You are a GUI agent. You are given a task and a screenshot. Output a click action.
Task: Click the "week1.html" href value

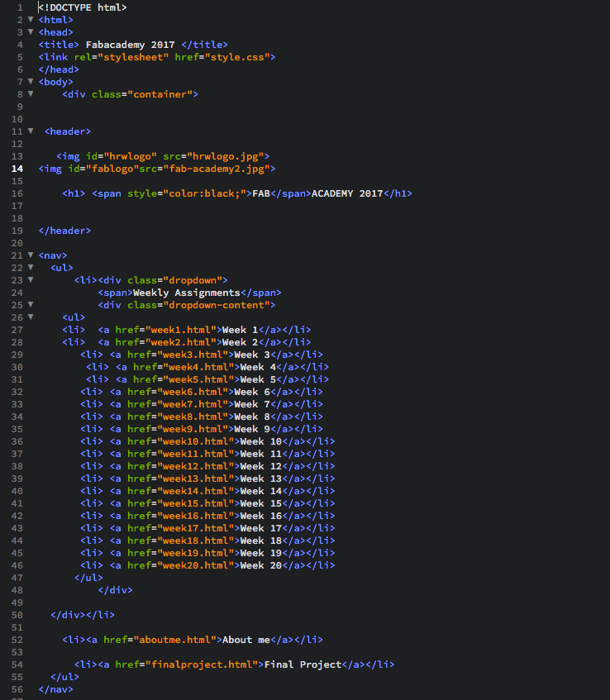point(180,330)
